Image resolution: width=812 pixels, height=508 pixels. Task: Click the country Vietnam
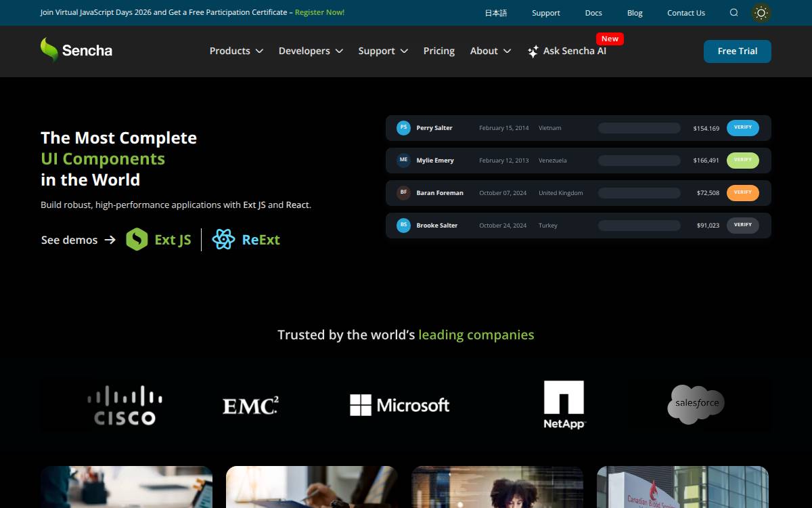(550, 128)
